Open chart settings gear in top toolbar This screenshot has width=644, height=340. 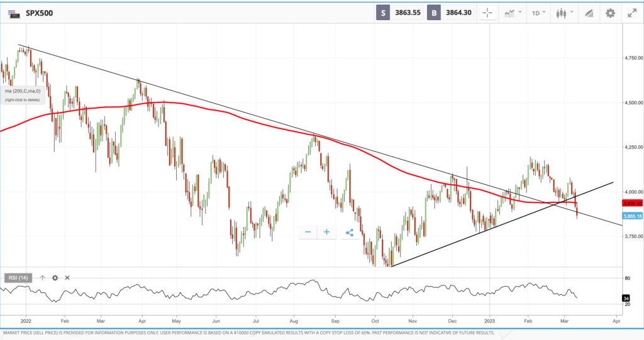point(610,13)
